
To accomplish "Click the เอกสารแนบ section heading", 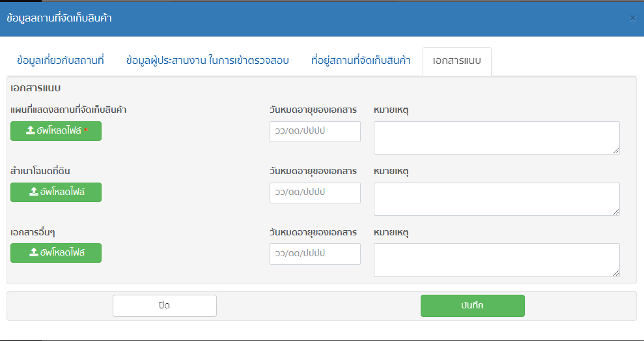I will (36, 88).
